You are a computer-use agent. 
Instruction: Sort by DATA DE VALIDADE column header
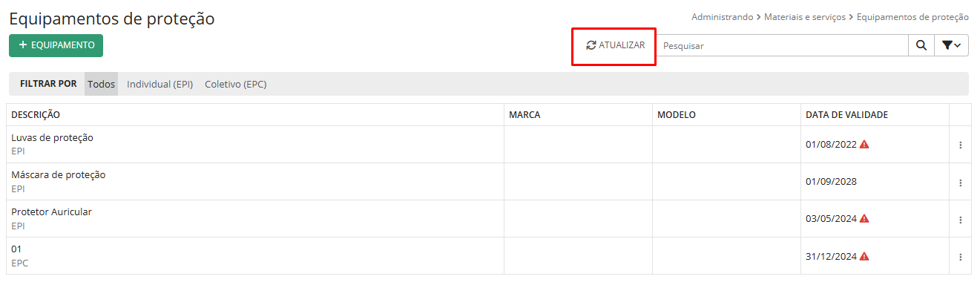click(846, 115)
